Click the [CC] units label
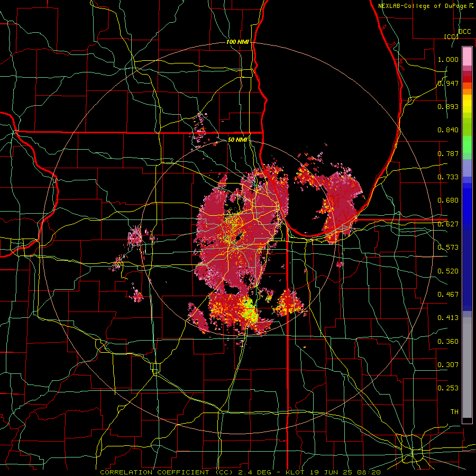 [x=452, y=36]
